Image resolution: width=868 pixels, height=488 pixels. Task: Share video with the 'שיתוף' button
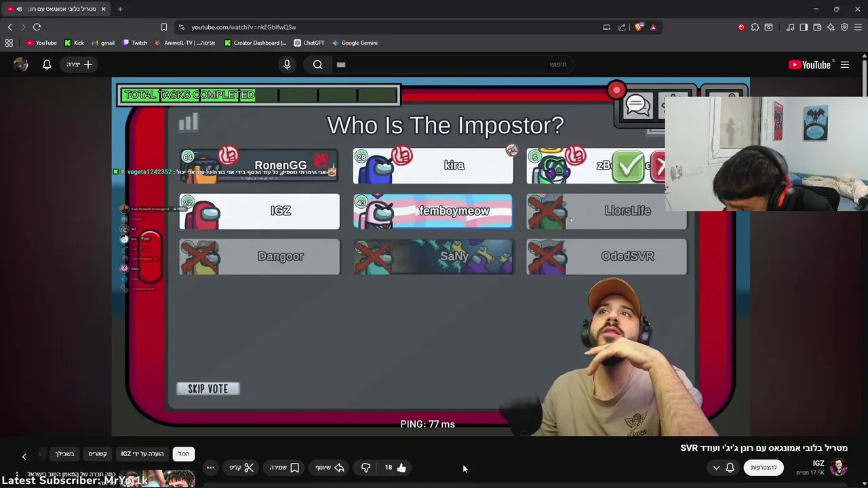click(x=330, y=468)
